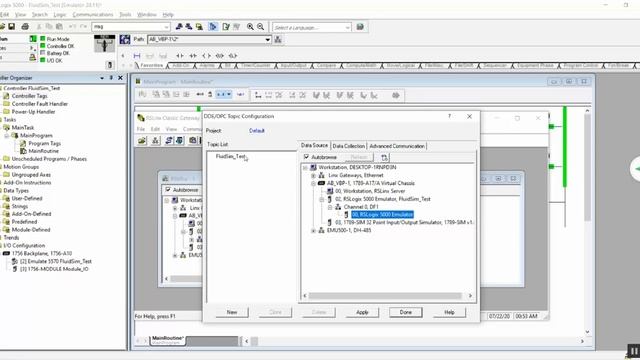Click the Find Previous binoculars icon
The height and width of the screenshot is (360, 640).
pyautogui.click(x=179, y=27)
